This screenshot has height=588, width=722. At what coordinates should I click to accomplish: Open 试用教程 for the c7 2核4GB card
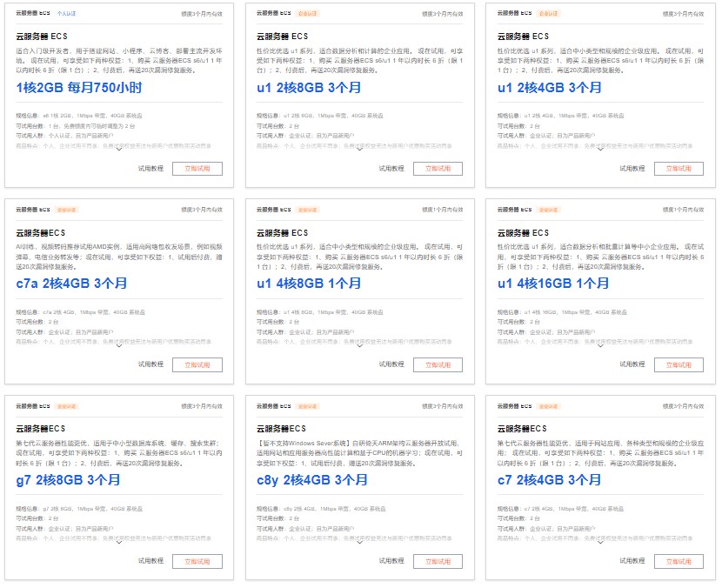coord(632,561)
